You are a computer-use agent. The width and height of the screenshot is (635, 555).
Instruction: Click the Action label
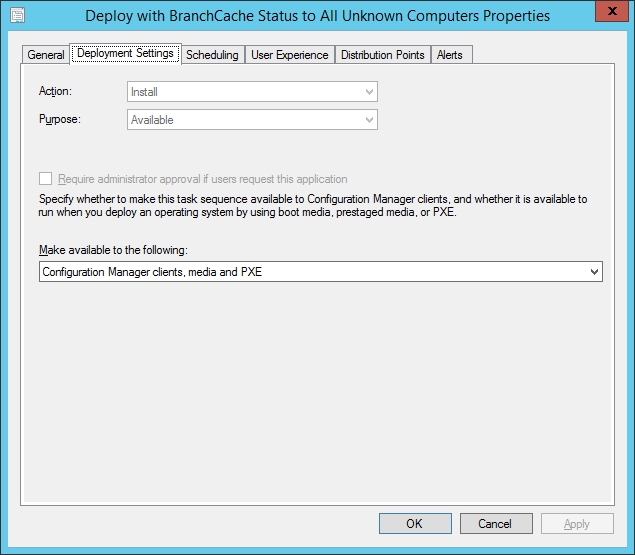coord(55,91)
